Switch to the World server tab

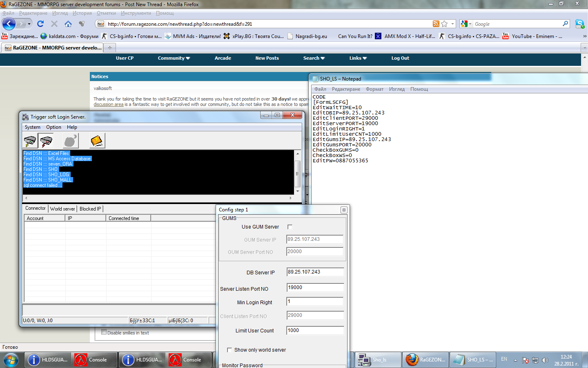tap(62, 209)
